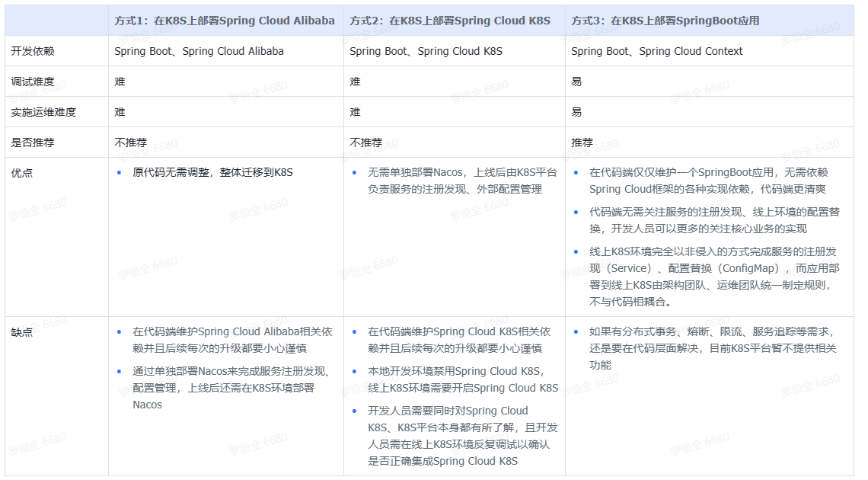Select the row label '优点'

click(x=21, y=173)
